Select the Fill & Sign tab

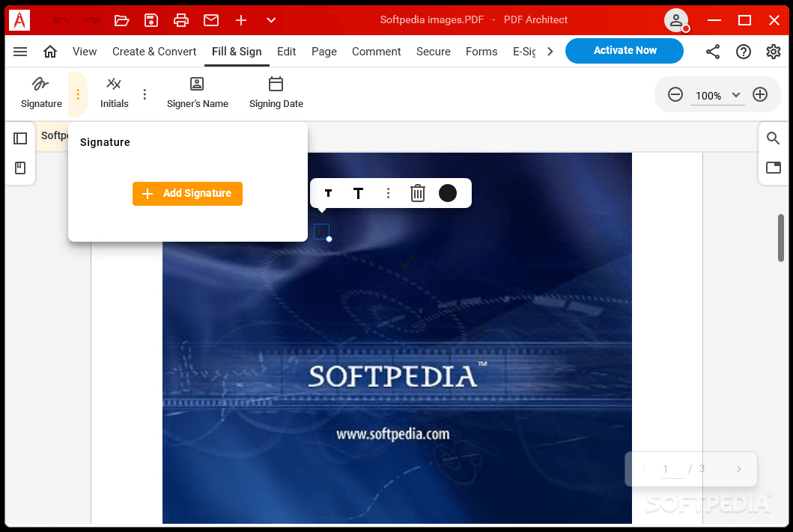pos(237,52)
